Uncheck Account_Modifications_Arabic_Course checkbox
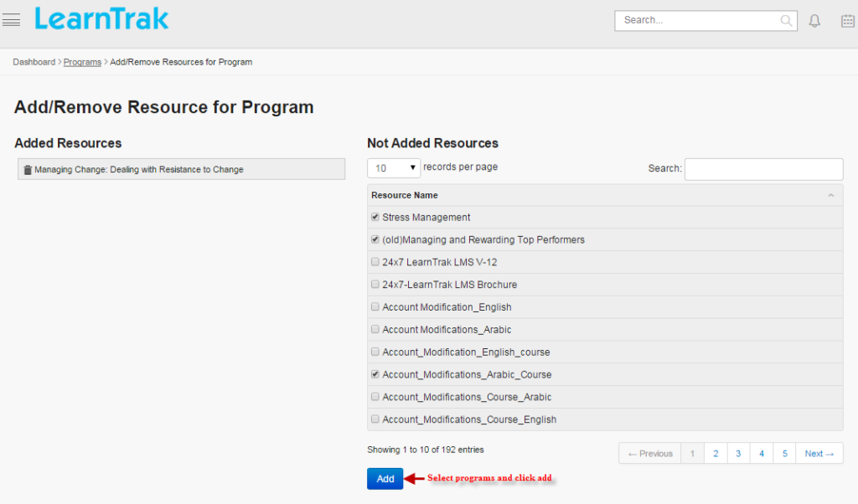Image resolution: width=858 pixels, height=504 pixels. pyautogui.click(x=375, y=374)
